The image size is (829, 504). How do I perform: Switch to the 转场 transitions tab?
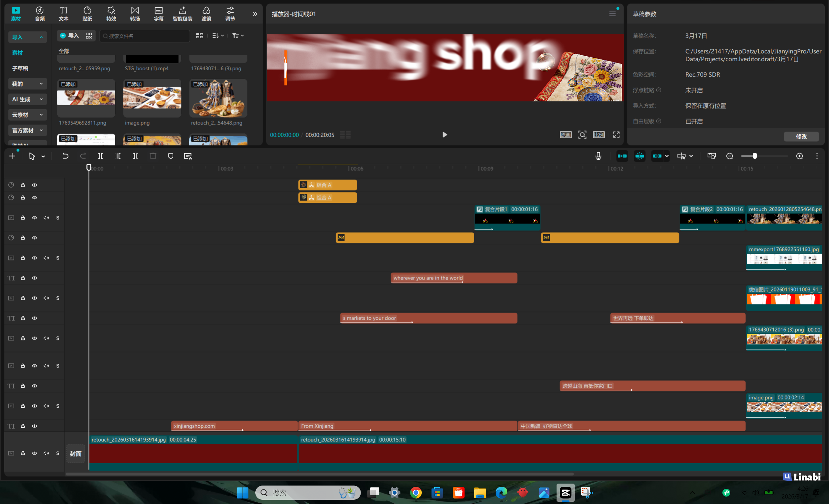pyautogui.click(x=135, y=14)
